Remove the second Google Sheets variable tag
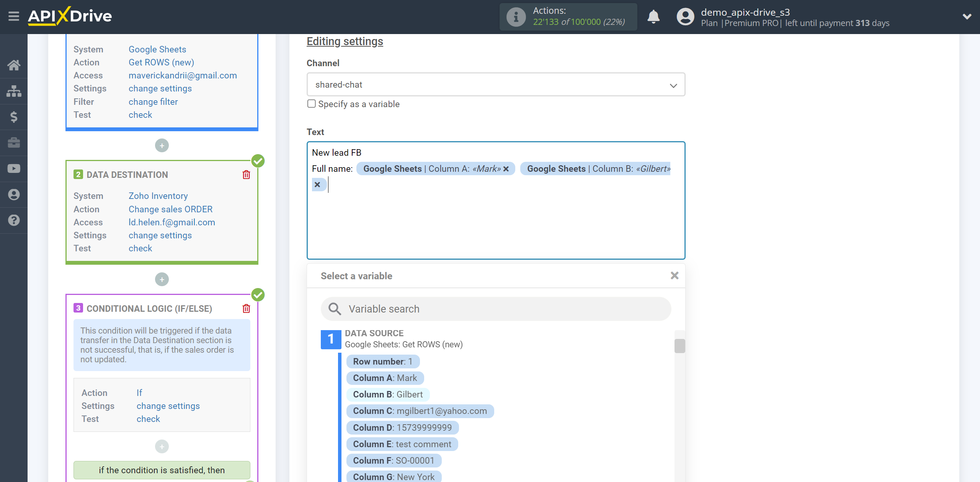Viewport: 980px width, 482px height. tap(317, 185)
